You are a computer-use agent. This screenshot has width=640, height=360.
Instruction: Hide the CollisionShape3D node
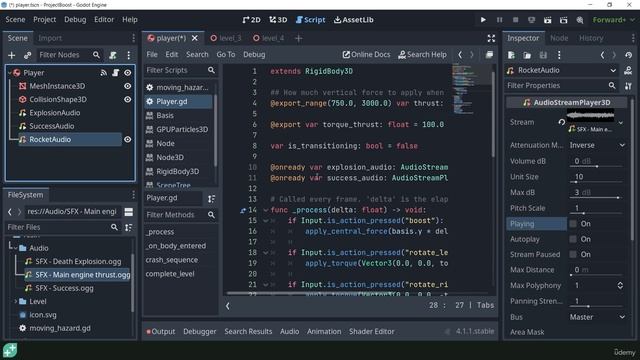(128, 100)
